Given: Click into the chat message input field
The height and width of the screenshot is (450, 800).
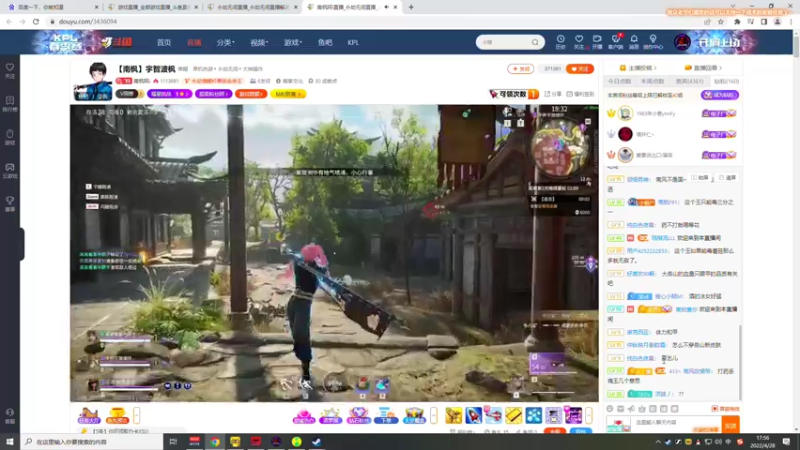Looking at the screenshot, I should pos(676,422).
